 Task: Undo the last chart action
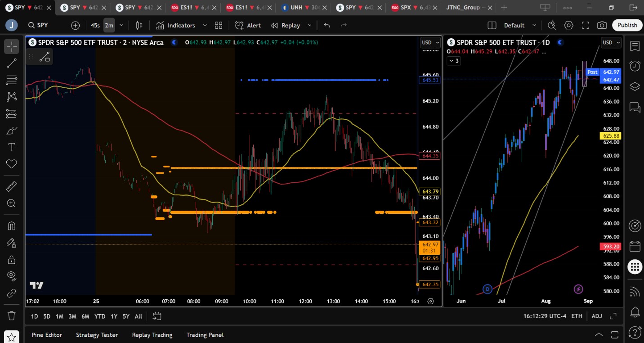[x=327, y=25]
